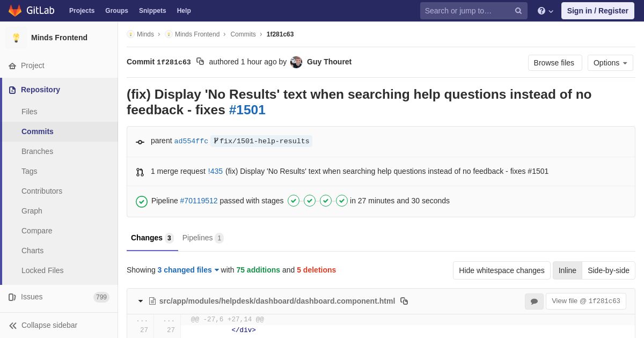Open Branches in the repository sidebar
Screen dimensions: 644x338
[x=37, y=151]
